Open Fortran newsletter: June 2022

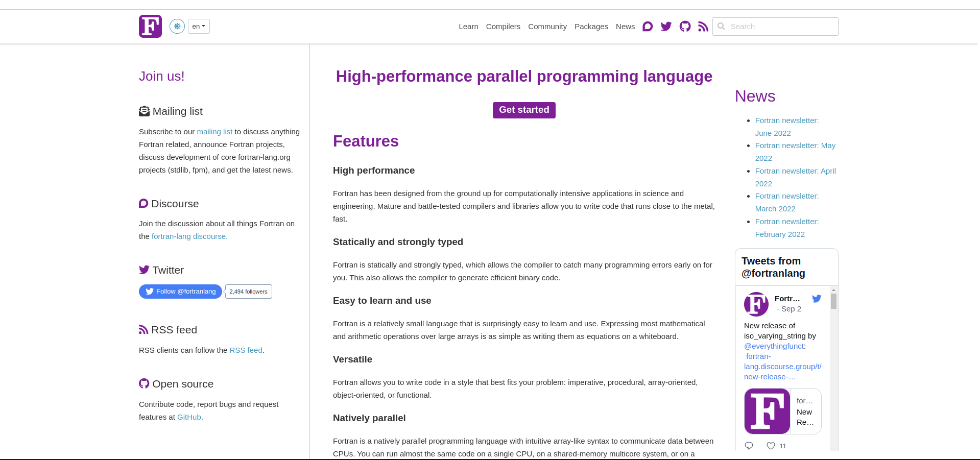point(787,127)
